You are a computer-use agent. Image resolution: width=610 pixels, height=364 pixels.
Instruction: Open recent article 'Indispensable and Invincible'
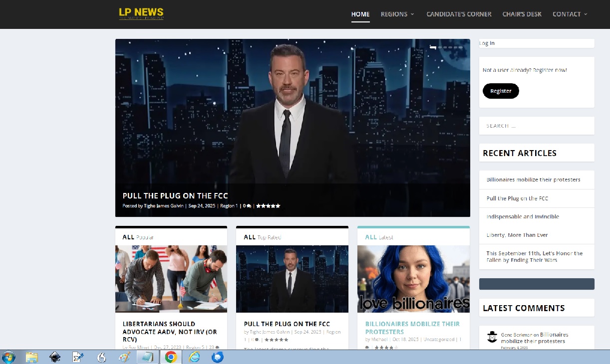pyautogui.click(x=523, y=217)
